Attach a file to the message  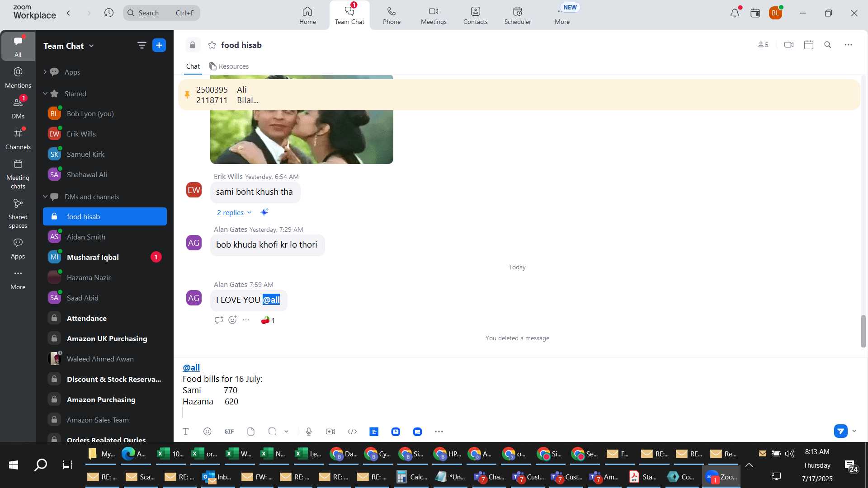tap(251, 432)
